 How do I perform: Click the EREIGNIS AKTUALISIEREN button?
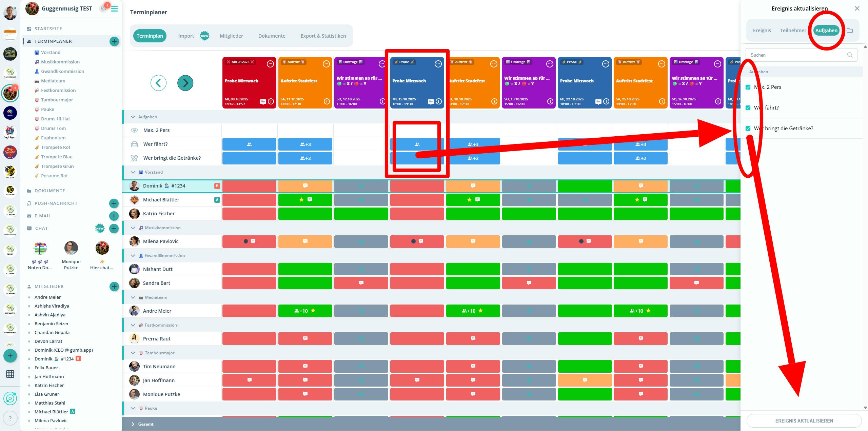(x=804, y=421)
